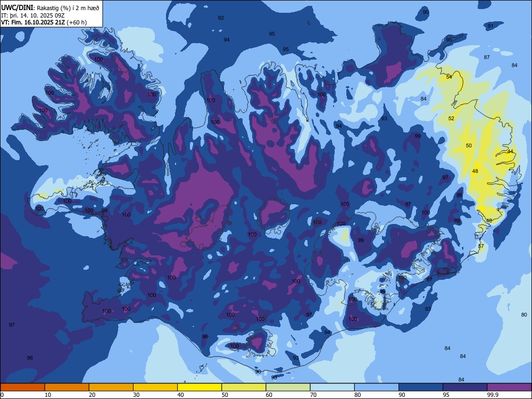Click the dark orange 0–10 legend swatch
Viewport: 532px width, 399px height.
(22, 387)
